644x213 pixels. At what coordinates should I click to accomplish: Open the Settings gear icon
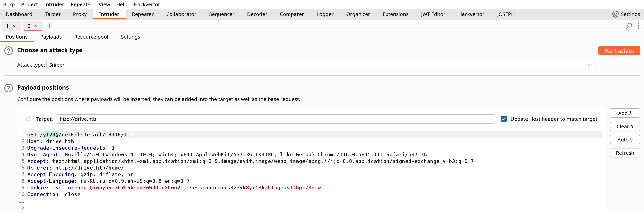(615, 14)
